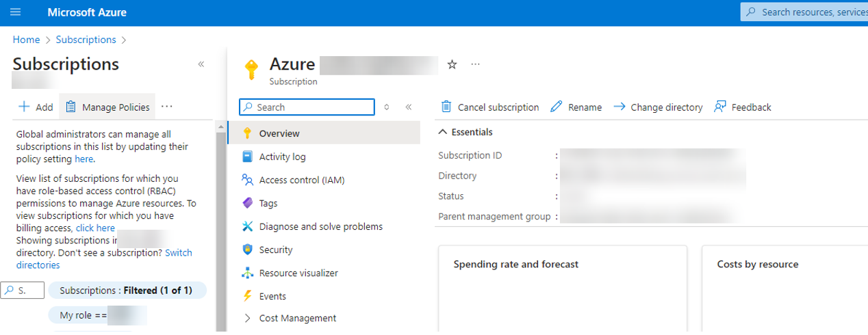Open Manage Policies
Viewport: 868px width, 335px height.
(x=107, y=107)
